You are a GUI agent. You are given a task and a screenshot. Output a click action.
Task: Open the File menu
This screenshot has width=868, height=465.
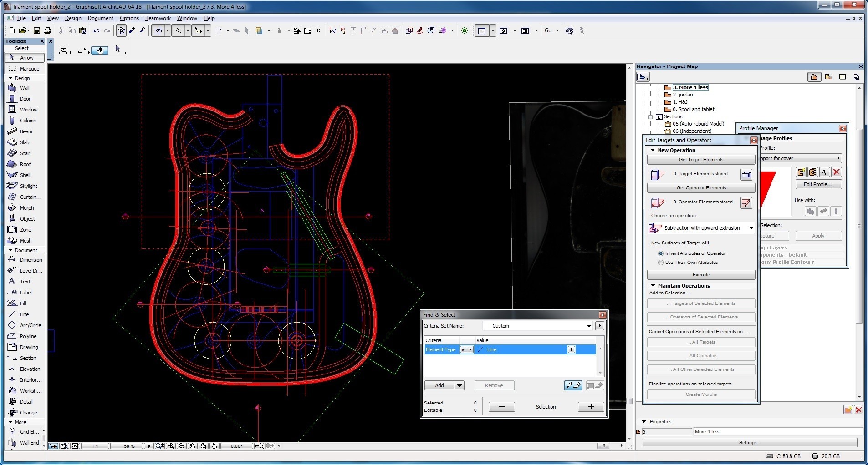point(21,18)
